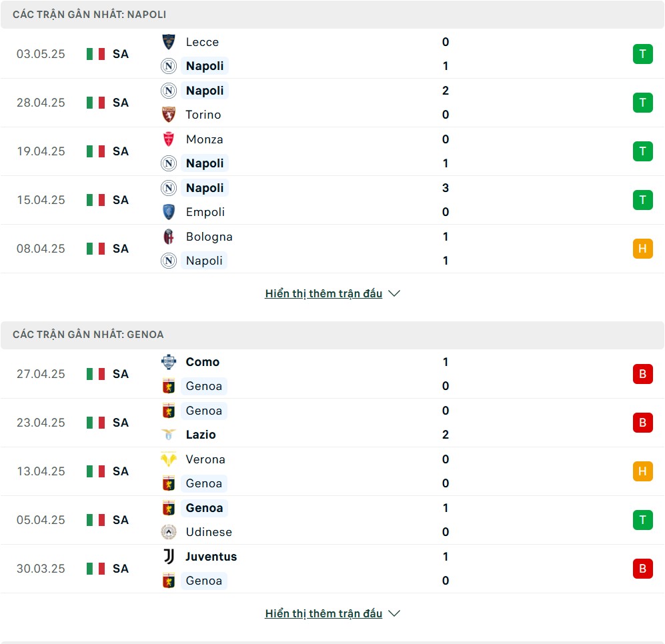This screenshot has width=665, height=644.
Task: Open 'Hiển thị thêm trận đấu' under Genoa
Action: click(x=323, y=613)
